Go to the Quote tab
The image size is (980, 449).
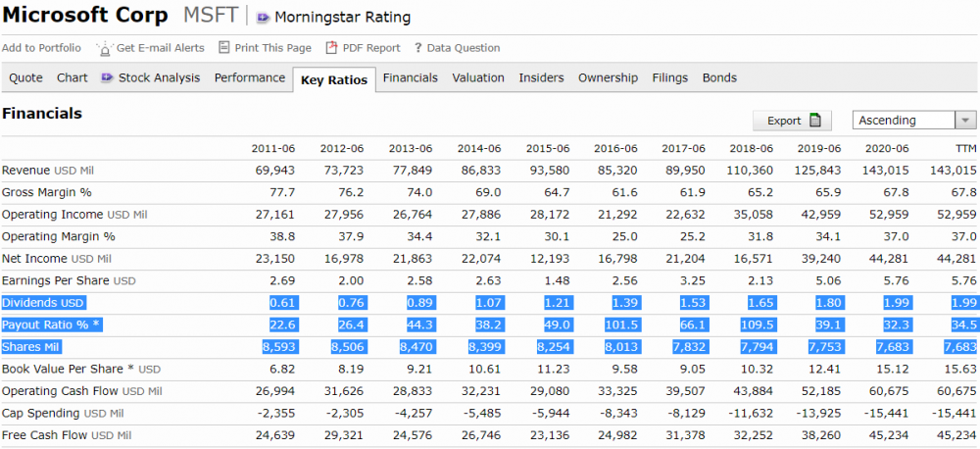tap(26, 77)
